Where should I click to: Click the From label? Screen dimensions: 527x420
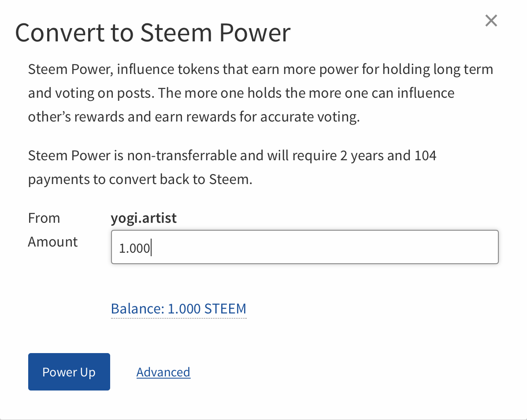44,218
